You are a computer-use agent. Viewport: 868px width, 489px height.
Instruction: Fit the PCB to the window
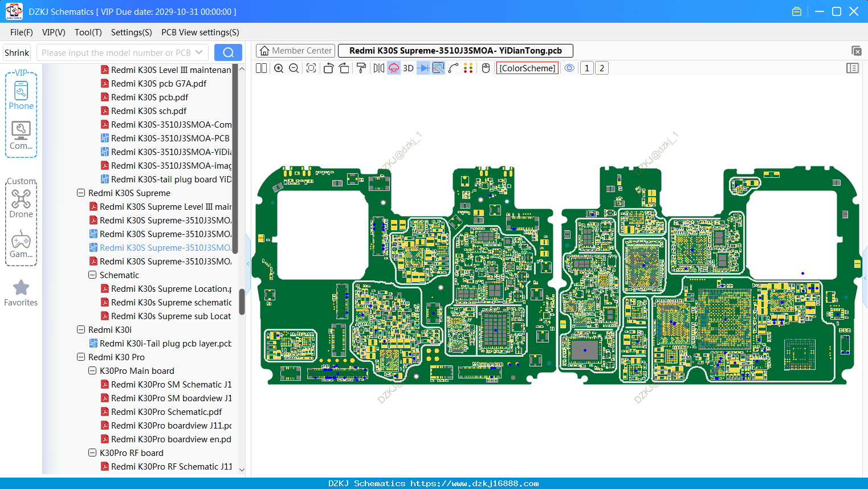tap(311, 68)
